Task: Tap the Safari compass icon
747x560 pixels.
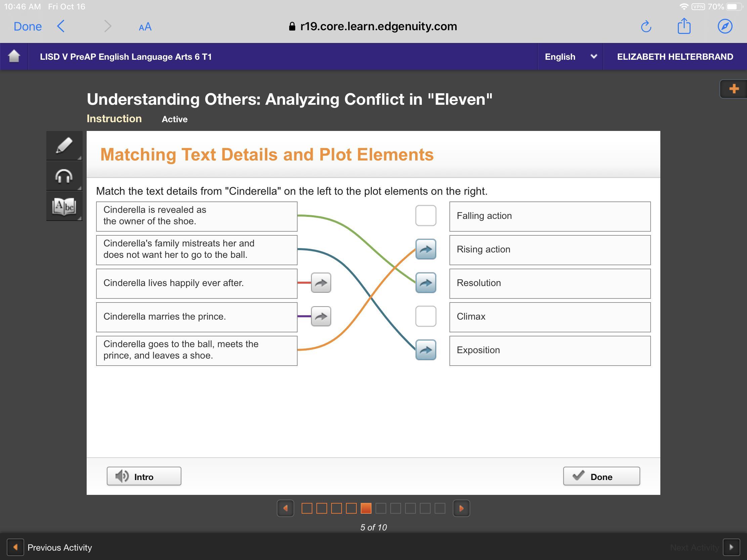Action: coord(725,26)
